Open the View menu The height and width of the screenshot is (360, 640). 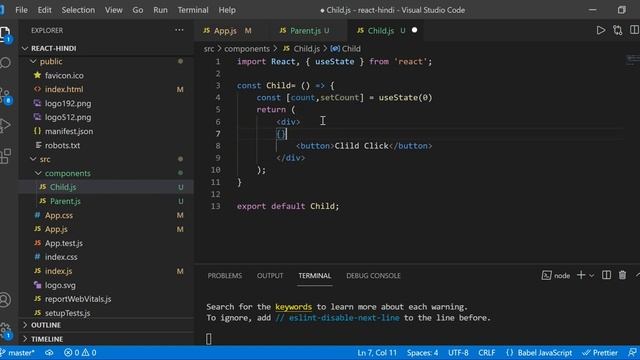113,10
